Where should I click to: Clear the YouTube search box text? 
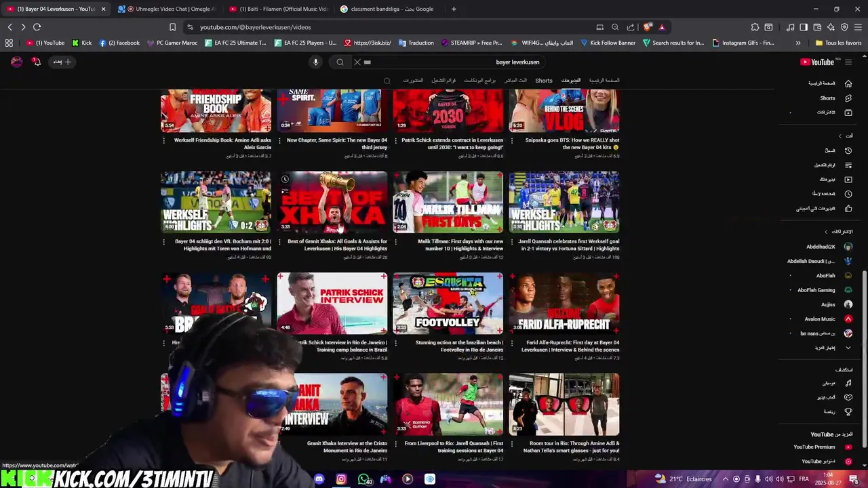[357, 62]
